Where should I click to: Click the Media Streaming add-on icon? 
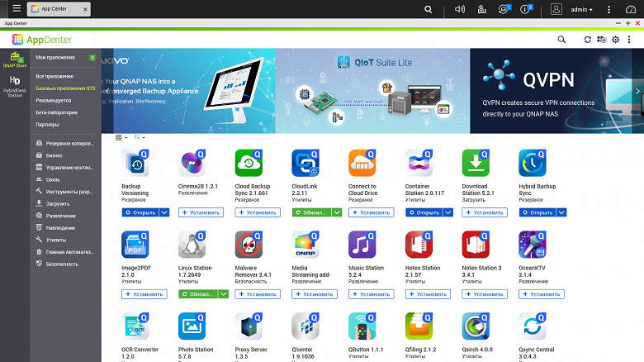(x=305, y=245)
